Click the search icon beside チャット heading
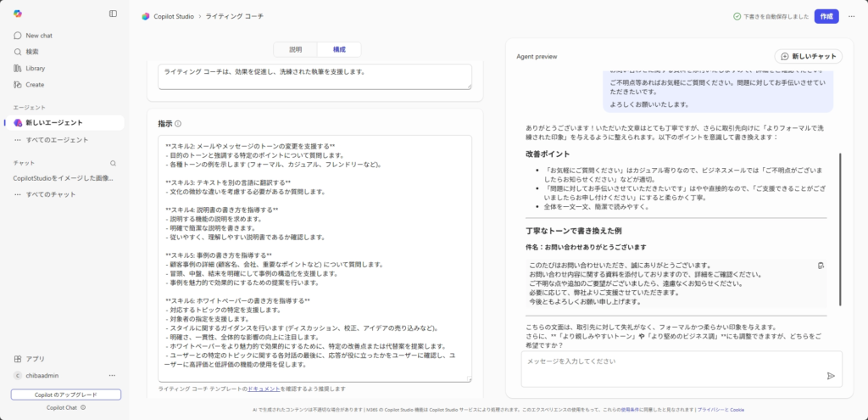The width and height of the screenshot is (868, 420). [x=113, y=163]
